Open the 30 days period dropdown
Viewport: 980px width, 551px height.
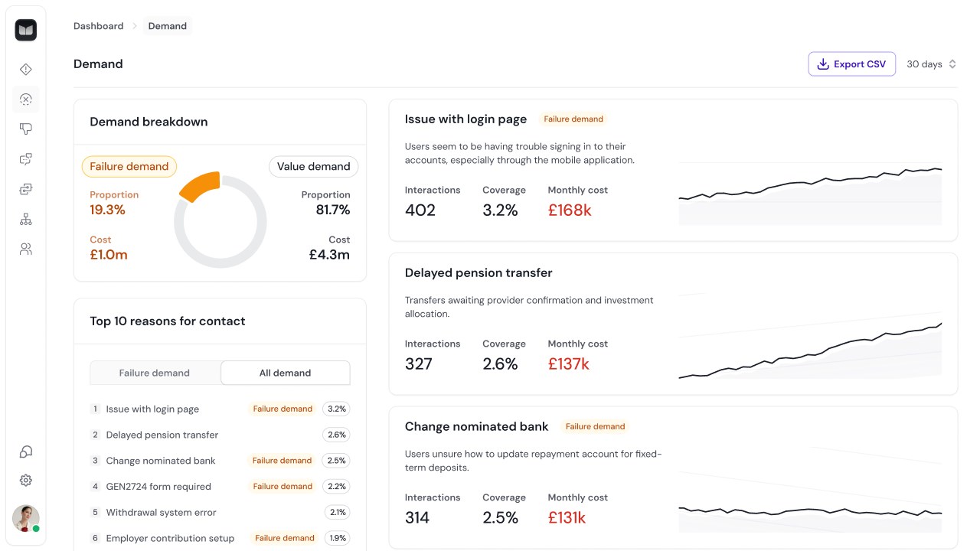(931, 64)
